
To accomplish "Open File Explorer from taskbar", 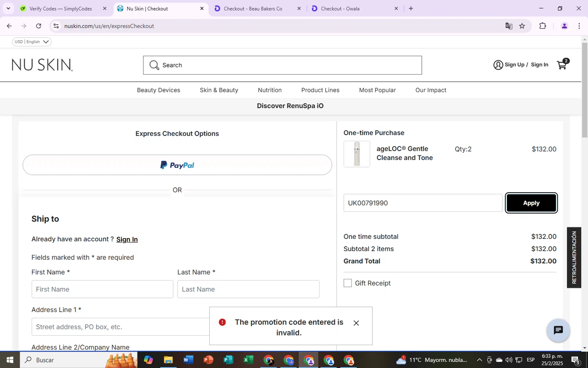I will (x=168, y=360).
